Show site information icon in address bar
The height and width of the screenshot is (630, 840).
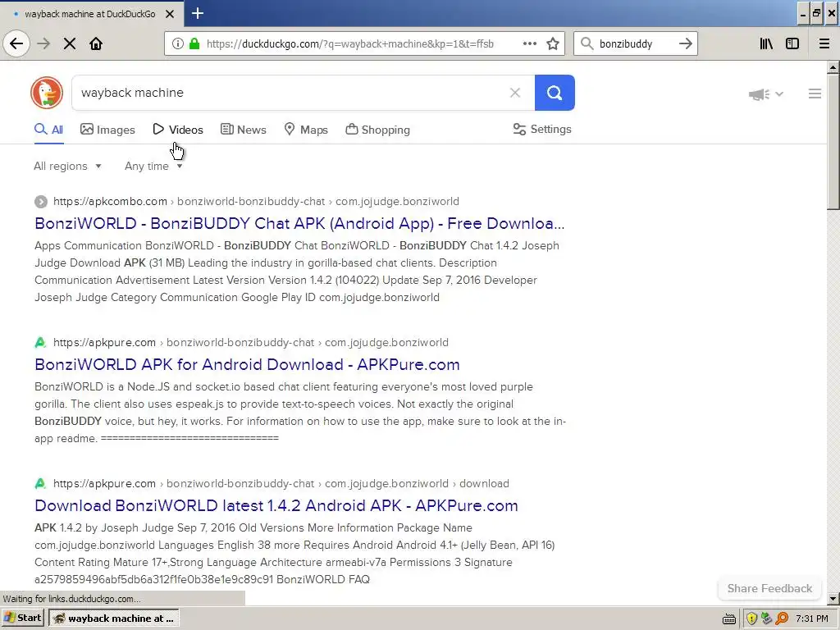[x=177, y=43]
